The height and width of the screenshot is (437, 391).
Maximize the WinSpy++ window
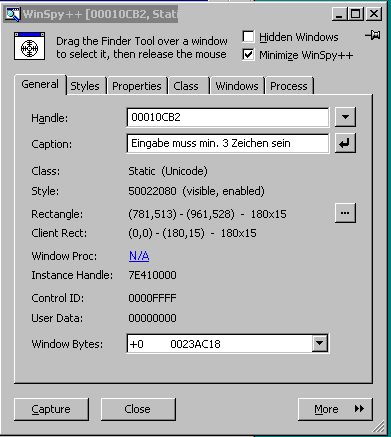pyautogui.click(x=356, y=14)
